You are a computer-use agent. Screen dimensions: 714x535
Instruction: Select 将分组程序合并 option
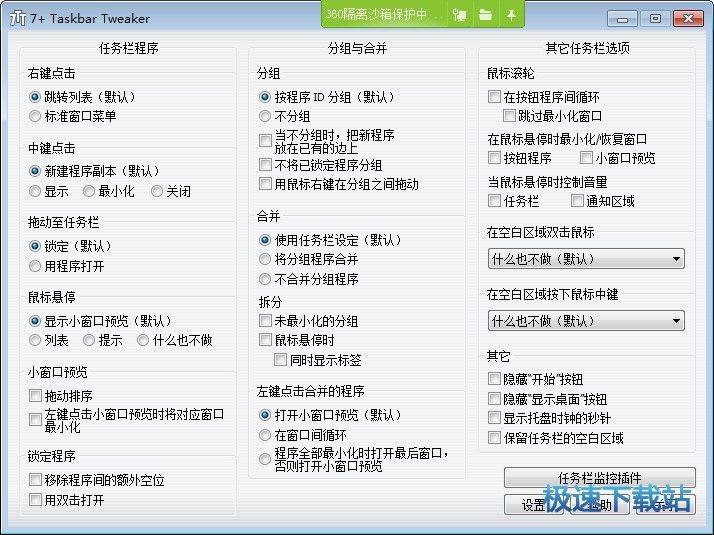coord(265,260)
